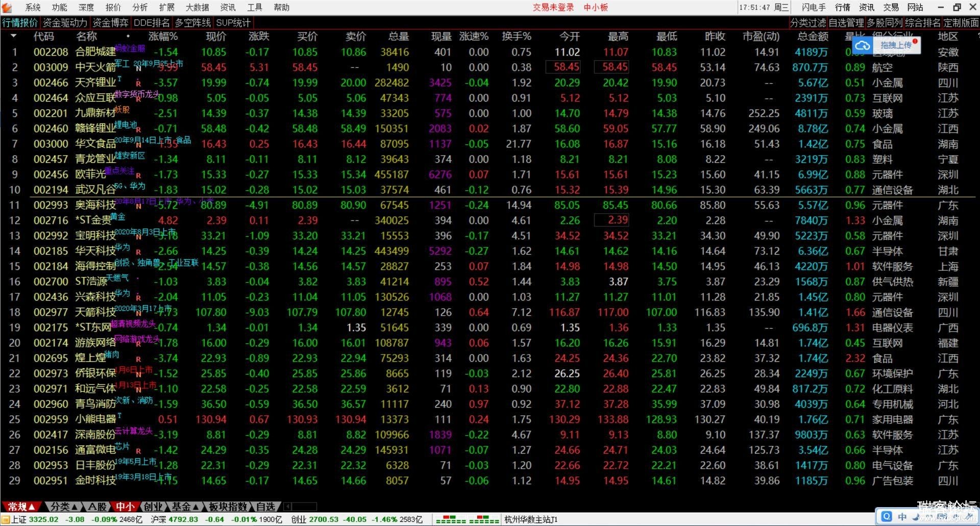The height and width of the screenshot is (526, 980).
Task: Switch to the A股 bottom tab
Action: (x=97, y=507)
